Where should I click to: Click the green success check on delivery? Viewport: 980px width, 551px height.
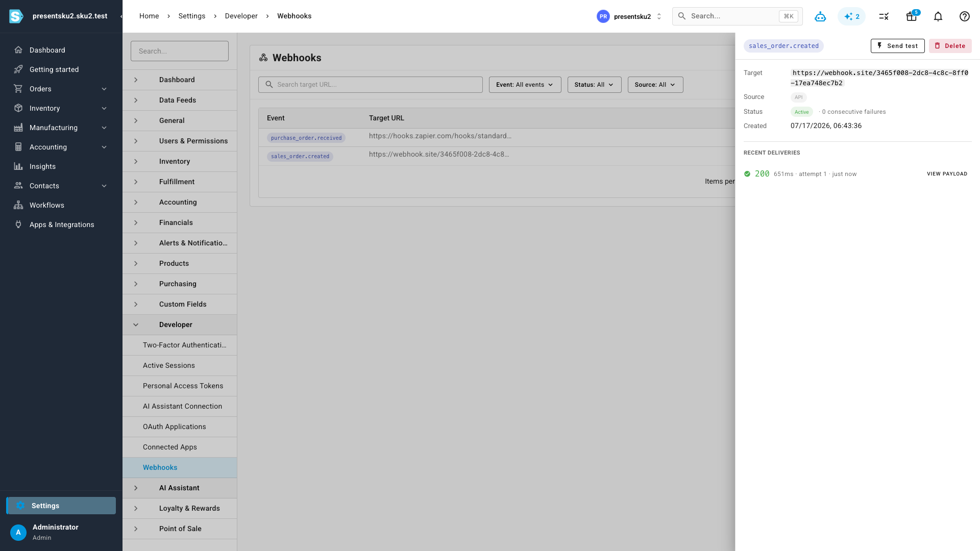coord(747,174)
